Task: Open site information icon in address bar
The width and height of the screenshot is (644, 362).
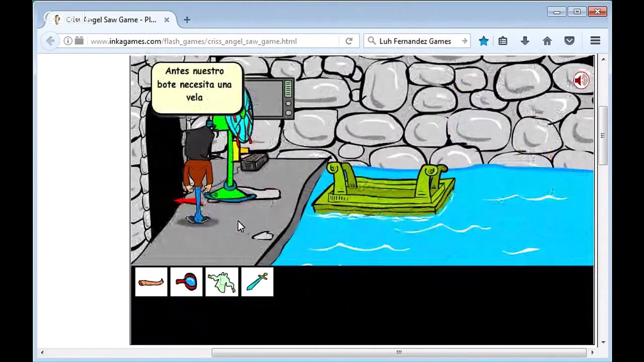Action: [68, 41]
